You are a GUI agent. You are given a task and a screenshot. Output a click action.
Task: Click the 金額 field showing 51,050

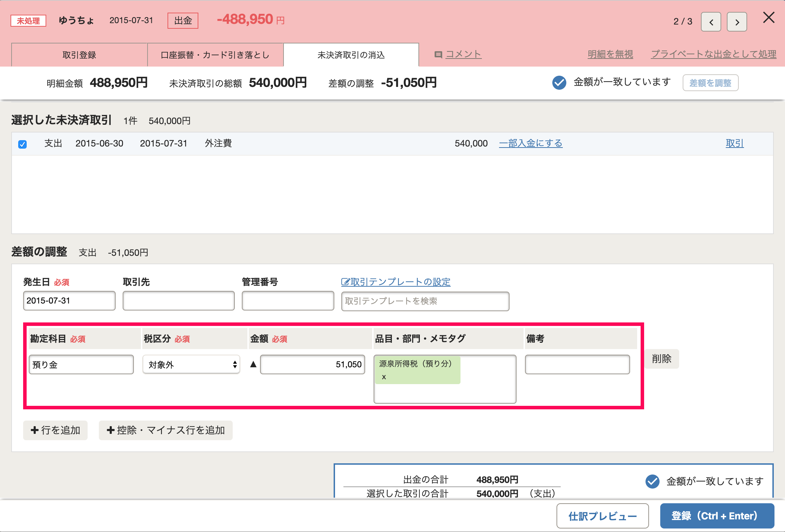tap(313, 364)
